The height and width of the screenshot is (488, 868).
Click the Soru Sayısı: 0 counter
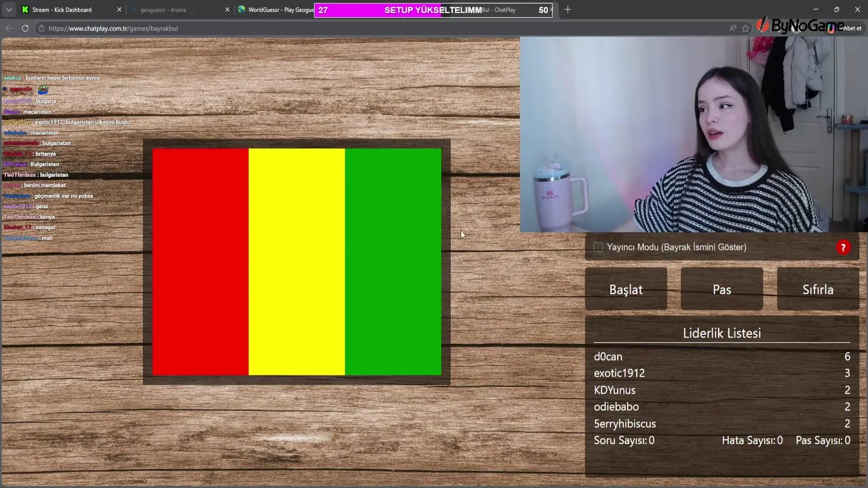click(x=624, y=441)
